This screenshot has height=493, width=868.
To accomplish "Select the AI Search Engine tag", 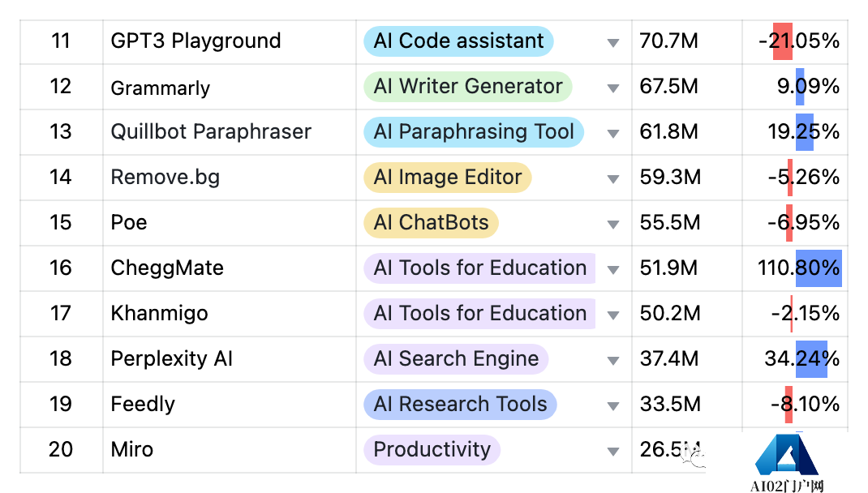I will click(456, 358).
